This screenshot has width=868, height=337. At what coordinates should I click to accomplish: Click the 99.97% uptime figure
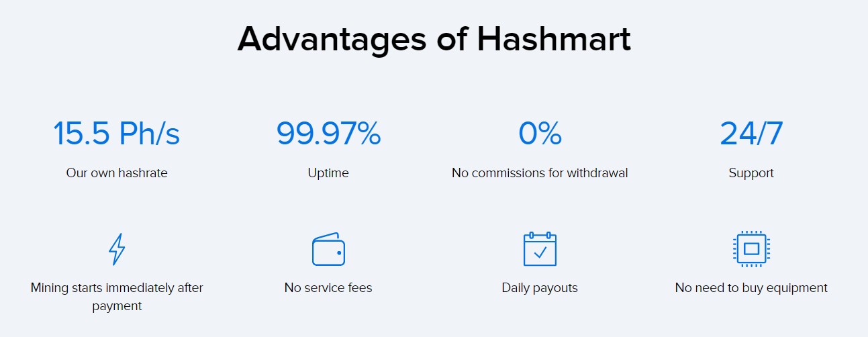328,133
